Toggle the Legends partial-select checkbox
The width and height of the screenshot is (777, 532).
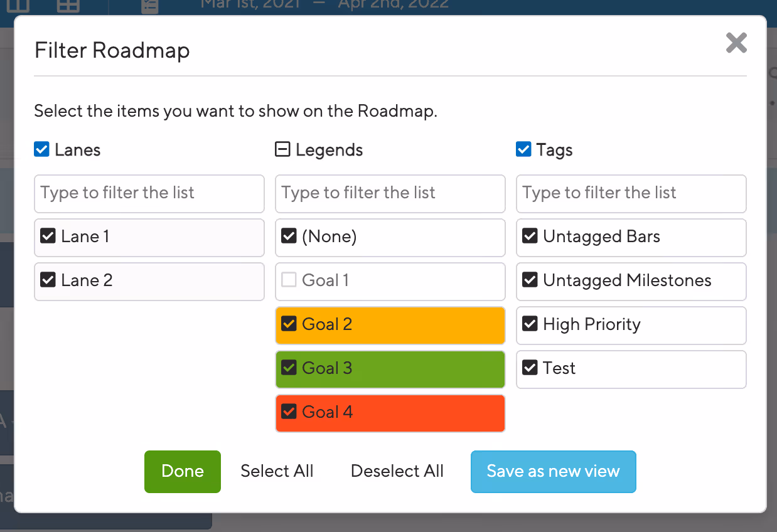(282, 149)
